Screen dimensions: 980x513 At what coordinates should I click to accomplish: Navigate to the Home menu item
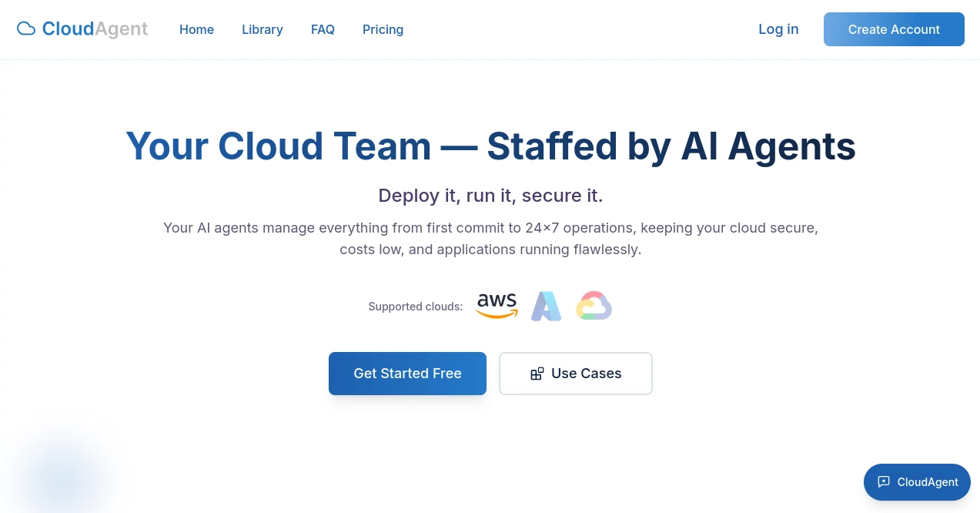(x=196, y=29)
